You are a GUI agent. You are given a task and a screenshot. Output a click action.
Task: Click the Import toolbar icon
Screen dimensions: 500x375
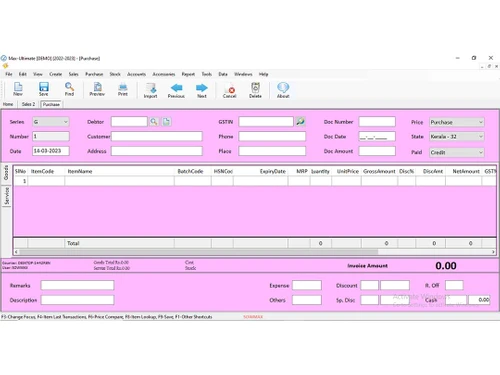tap(150, 90)
